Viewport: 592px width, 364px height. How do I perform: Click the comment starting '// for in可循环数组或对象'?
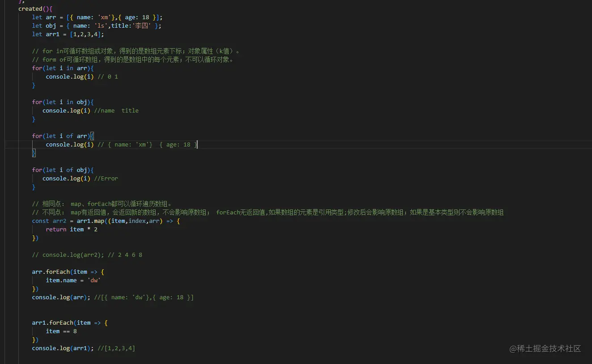point(136,51)
